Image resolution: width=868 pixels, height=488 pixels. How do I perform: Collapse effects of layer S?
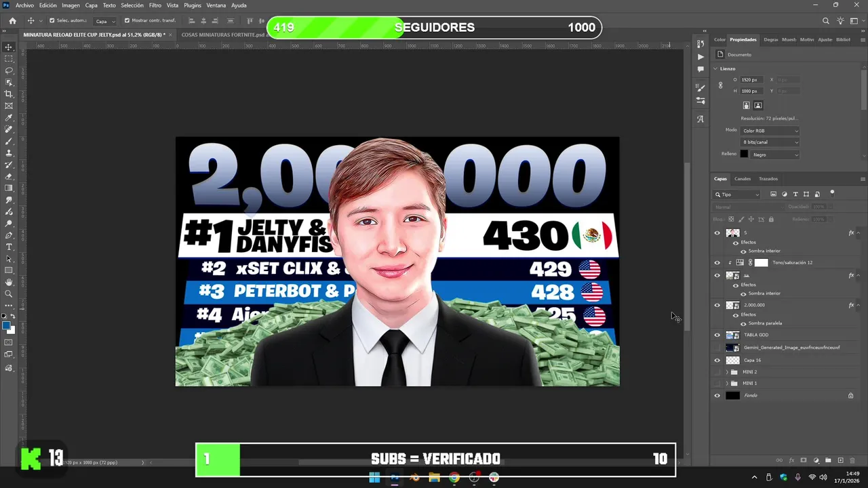pos(859,233)
